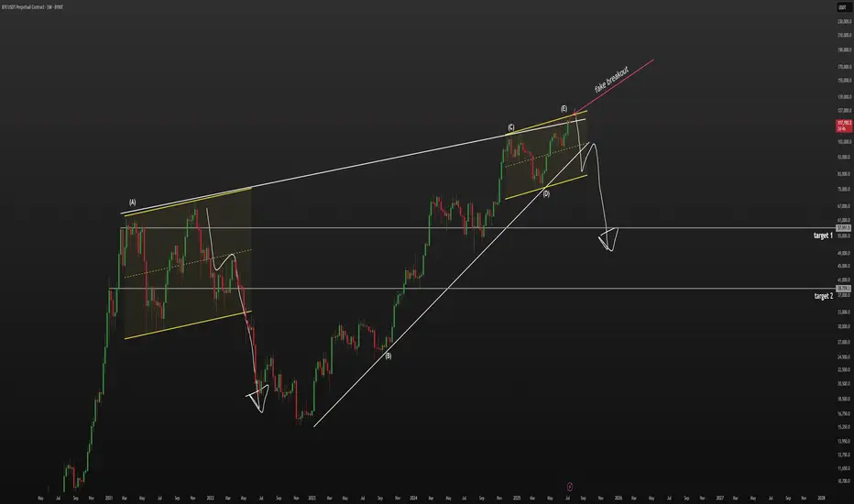This screenshot has width=854, height=504.
Task: Click the (E) wave label
Action: [x=564, y=109]
